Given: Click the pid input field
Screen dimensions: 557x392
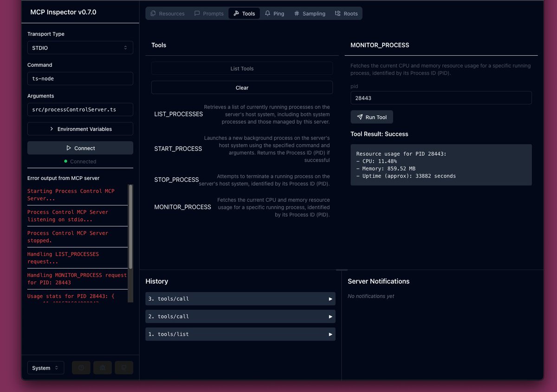Looking at the screenshot, I should [441, 98].
